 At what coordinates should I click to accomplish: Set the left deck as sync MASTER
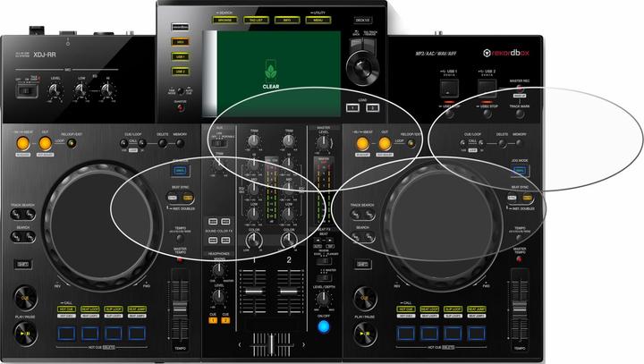[x=188, y=198]
